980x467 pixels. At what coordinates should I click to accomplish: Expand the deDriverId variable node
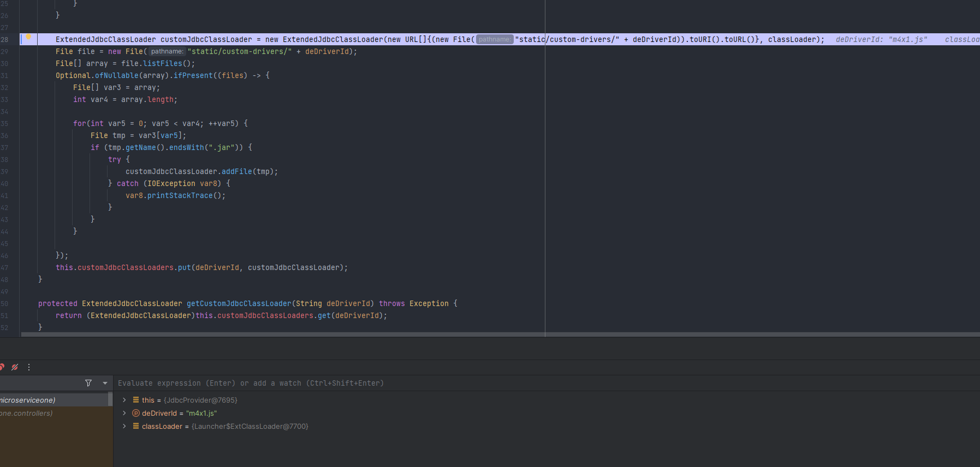tap(124, 413)
